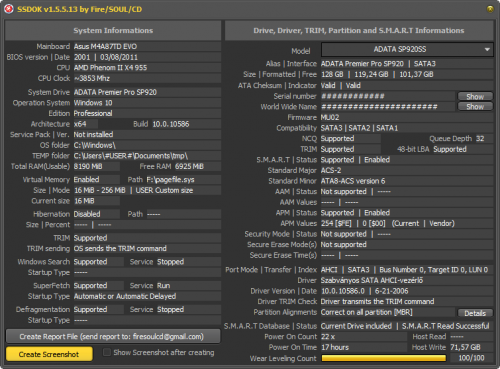Screen dimensions: 500x369
Task: Click the TEMP folder path field
Action: [147, 156]
